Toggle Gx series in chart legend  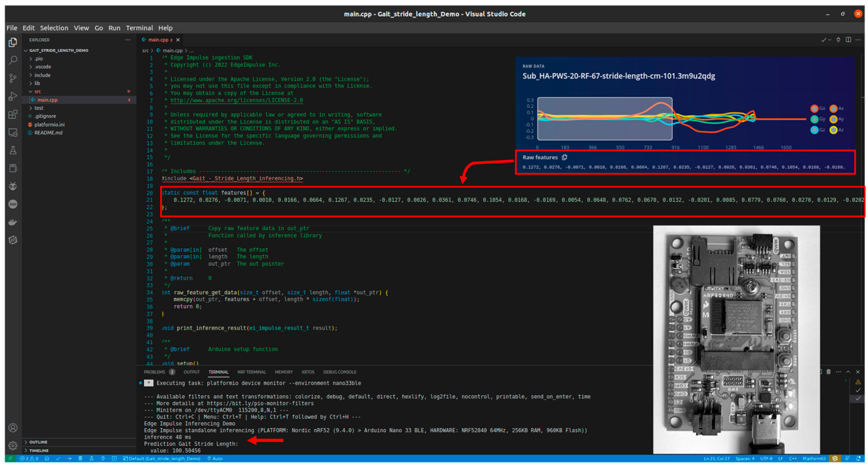click(814, 108)
